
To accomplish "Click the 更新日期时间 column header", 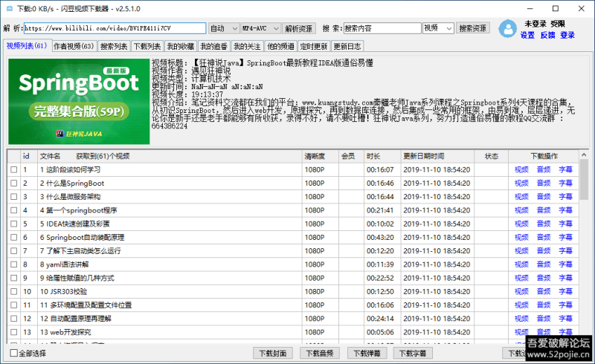I will (437, 156).
